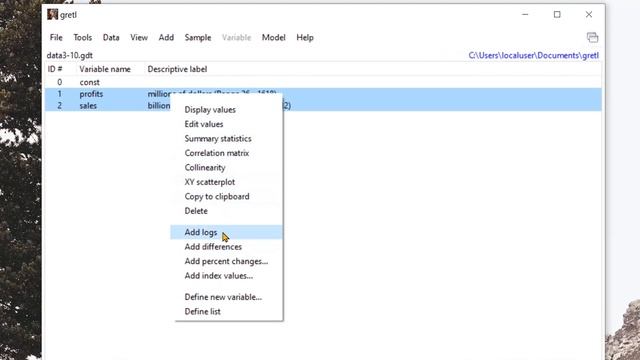
Task: Click the Variable name column header
Action: pyautogui.click(x=105, y=69)
